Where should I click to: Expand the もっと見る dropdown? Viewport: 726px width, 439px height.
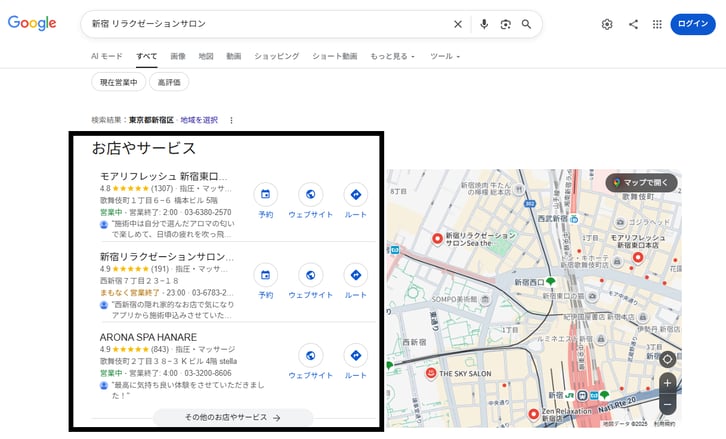(392, 56)
